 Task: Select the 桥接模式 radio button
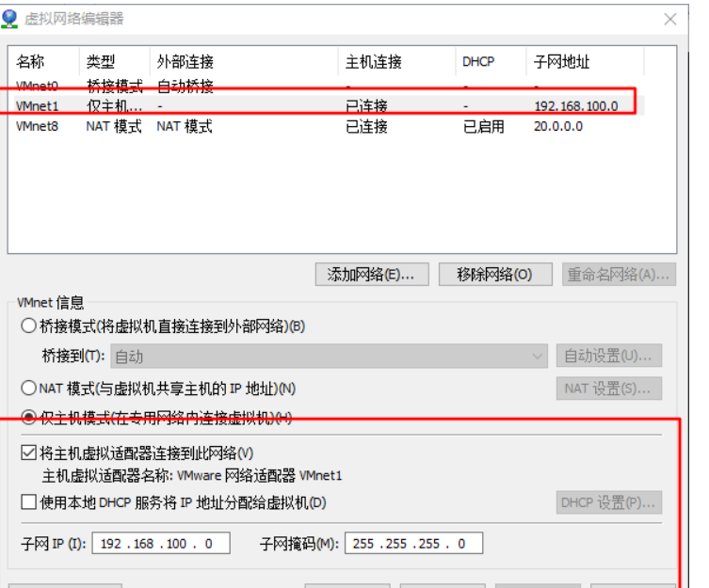tap(28, 326)
